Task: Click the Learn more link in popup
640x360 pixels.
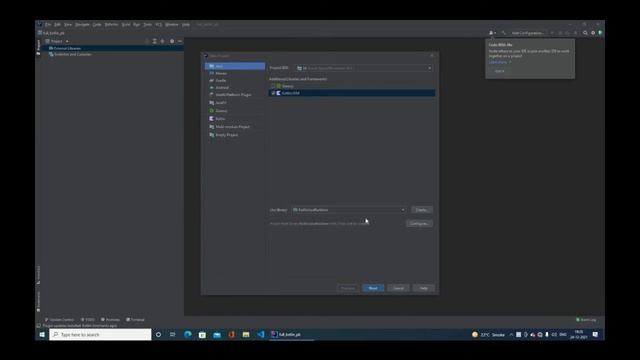Action: pos(500,62)
